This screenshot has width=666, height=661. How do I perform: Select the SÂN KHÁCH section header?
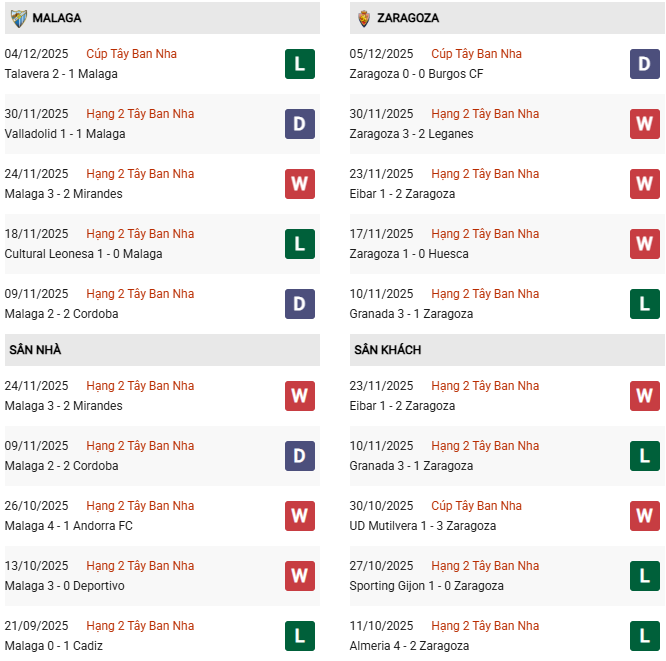click(x=387, y=350)
